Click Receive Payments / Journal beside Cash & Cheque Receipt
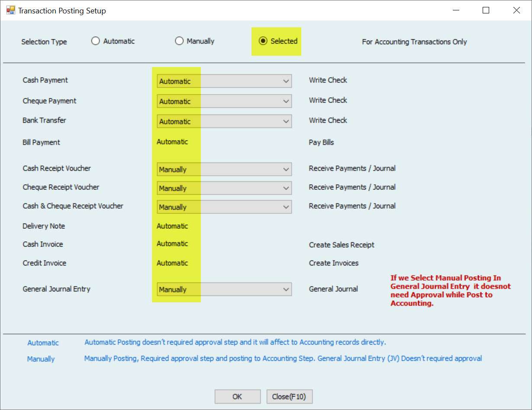 tap(352, 206)
